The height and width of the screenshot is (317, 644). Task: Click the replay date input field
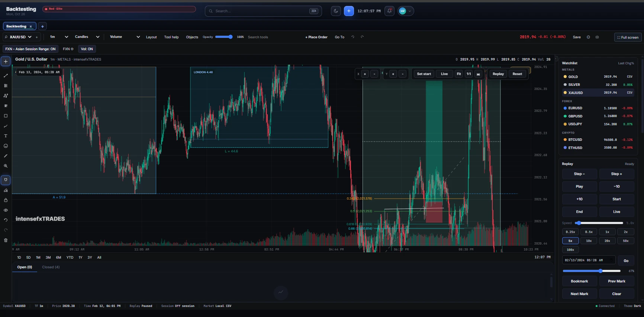(589, 260)
